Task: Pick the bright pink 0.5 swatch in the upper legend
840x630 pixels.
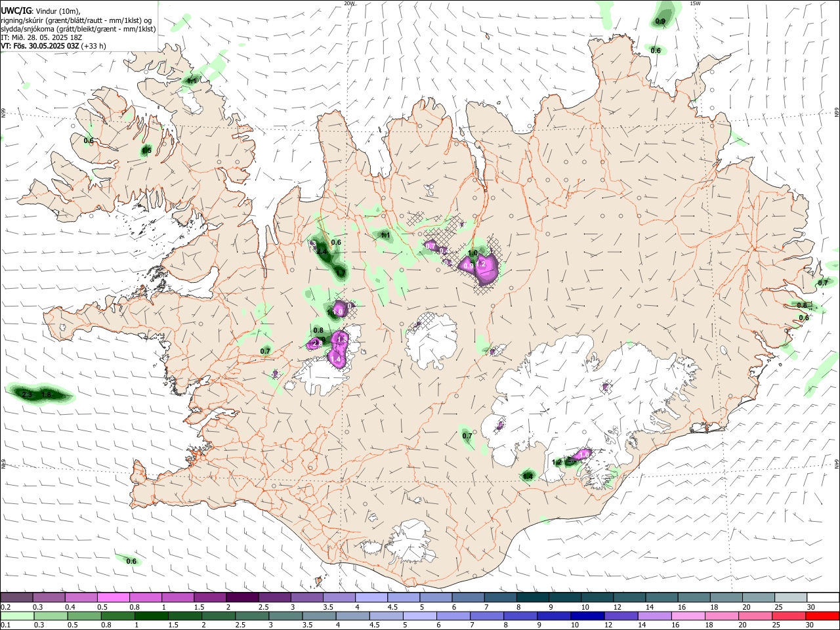Action: coord(113,598)
